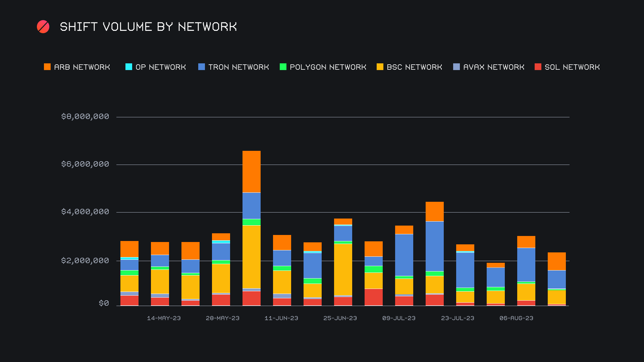The height and width of the screenshot is (362, 644).
Task: Click the last bar's blue TRON segment
Action: pyautogui.click(x=557, y=279)
